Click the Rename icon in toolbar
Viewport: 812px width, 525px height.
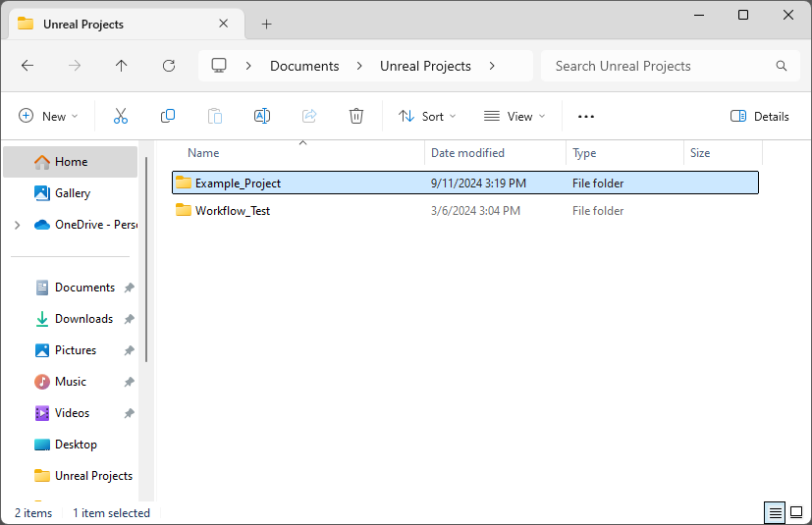(262, 116)
